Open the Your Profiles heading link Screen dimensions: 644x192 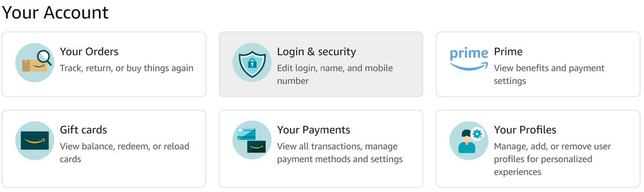[525, 130]
